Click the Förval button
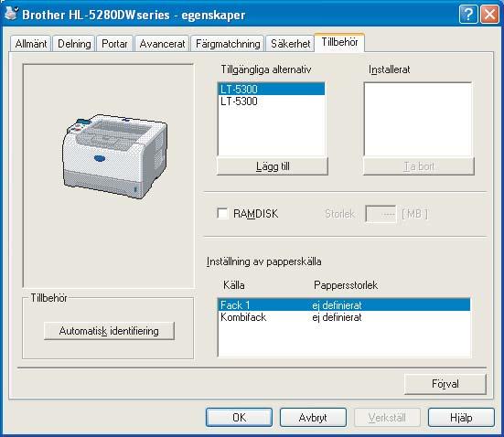 pos(445,384)
